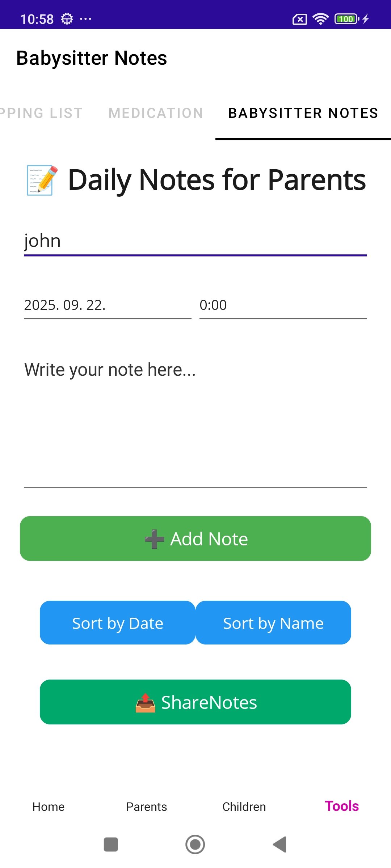391x868 pixels.
Task: Tap the battery indicator icon
Action: (x=346, y=19)
